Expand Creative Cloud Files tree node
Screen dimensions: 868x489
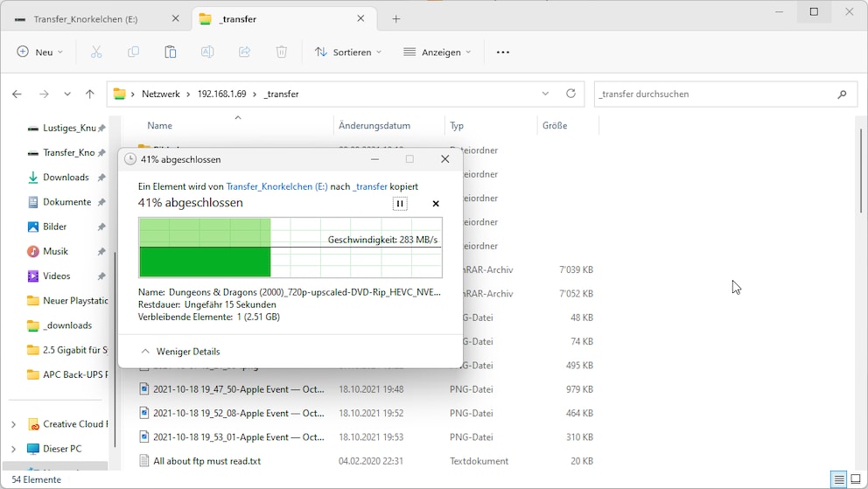point(13,424)
